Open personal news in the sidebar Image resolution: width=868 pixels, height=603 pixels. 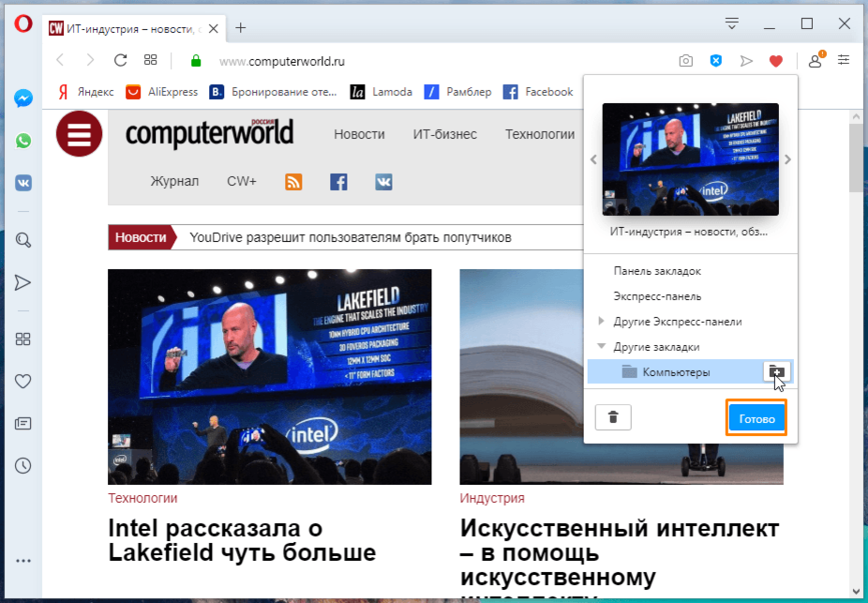click(22, 424)
